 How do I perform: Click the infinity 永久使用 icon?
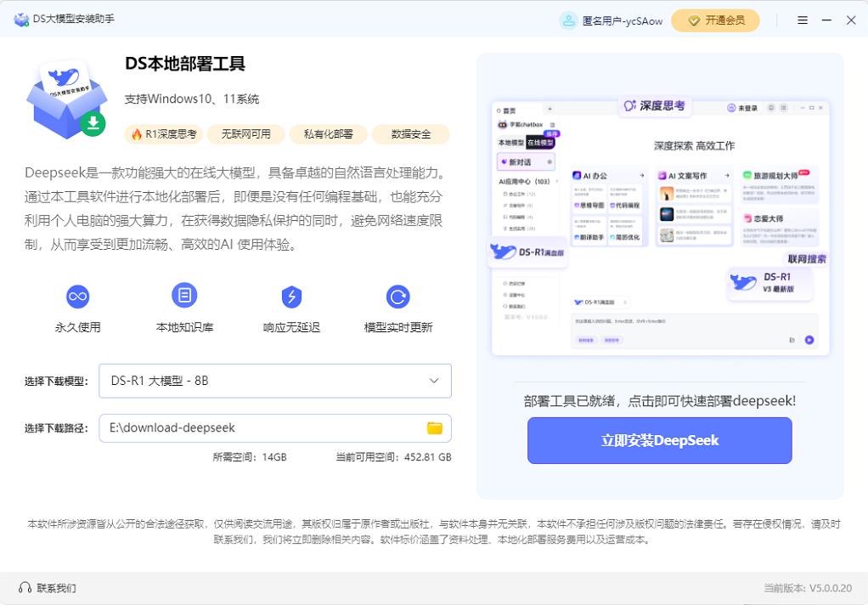click(x=78, y=297)
